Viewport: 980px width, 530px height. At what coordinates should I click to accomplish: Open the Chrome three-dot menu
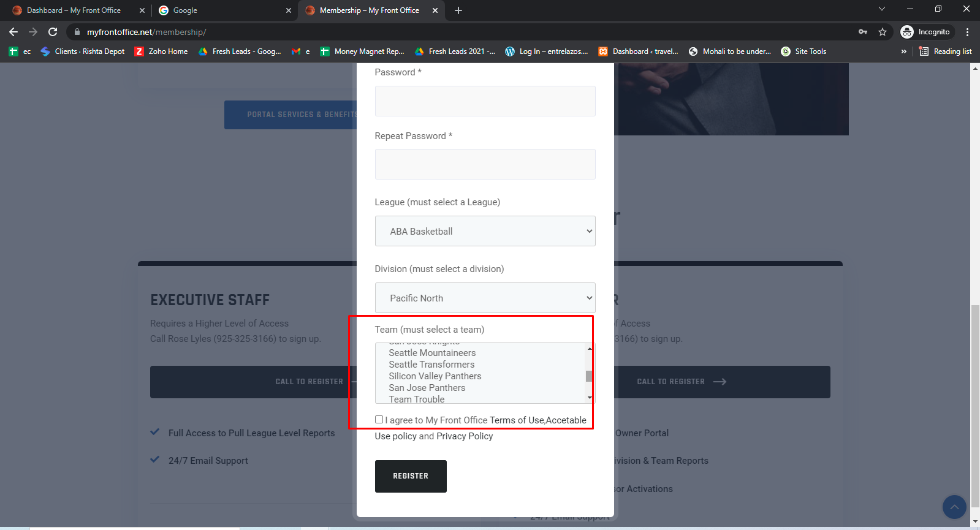(968, 32)
